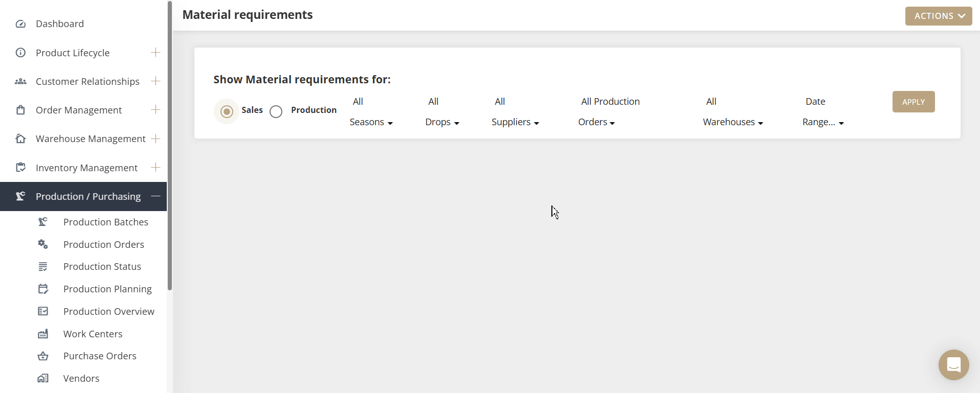The height and width of the screenshot is (393, 980).
Task: Go to Production Status page
Action: click(x=102, y=267)
